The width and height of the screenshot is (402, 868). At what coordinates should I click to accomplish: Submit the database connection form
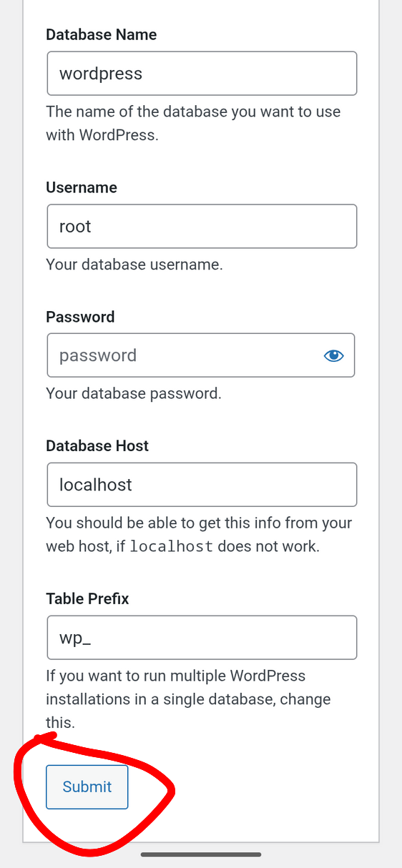click(87, 786)
